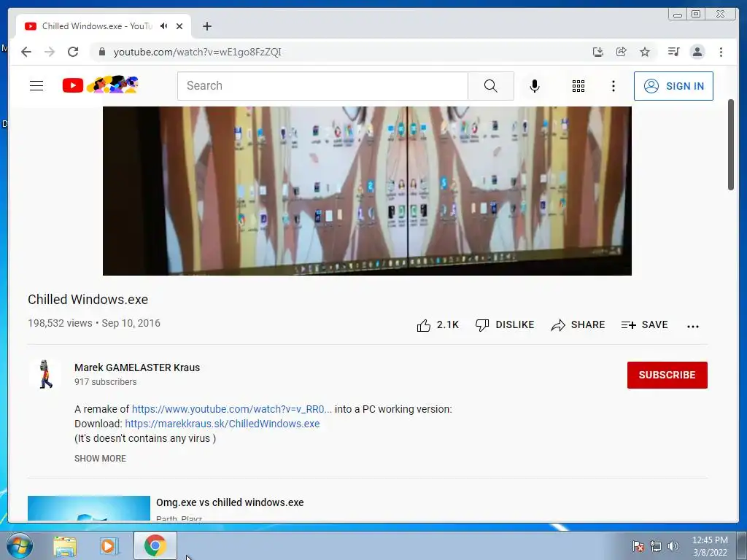Go back to the previous page
The image size is (747, 560).
[26, 52]
